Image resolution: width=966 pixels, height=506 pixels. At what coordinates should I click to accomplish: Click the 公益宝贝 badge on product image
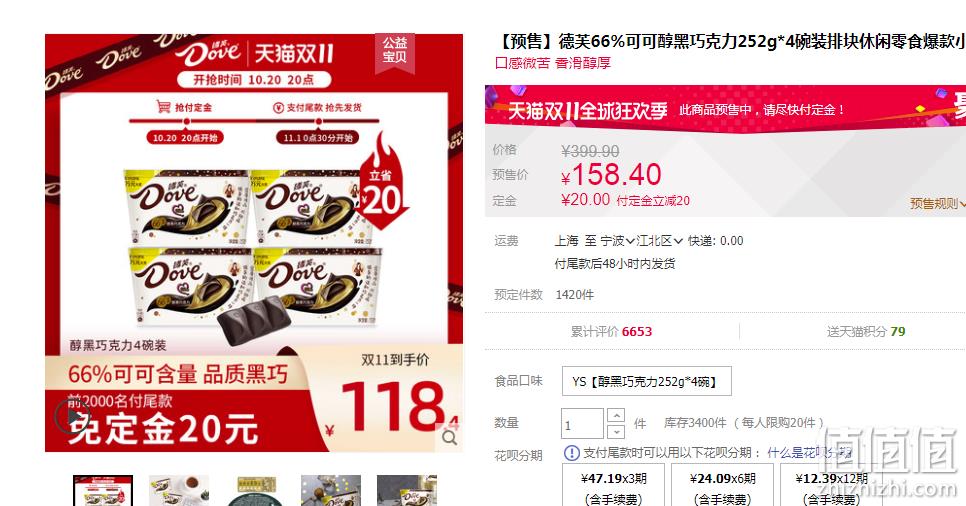(x=395, y=51)
